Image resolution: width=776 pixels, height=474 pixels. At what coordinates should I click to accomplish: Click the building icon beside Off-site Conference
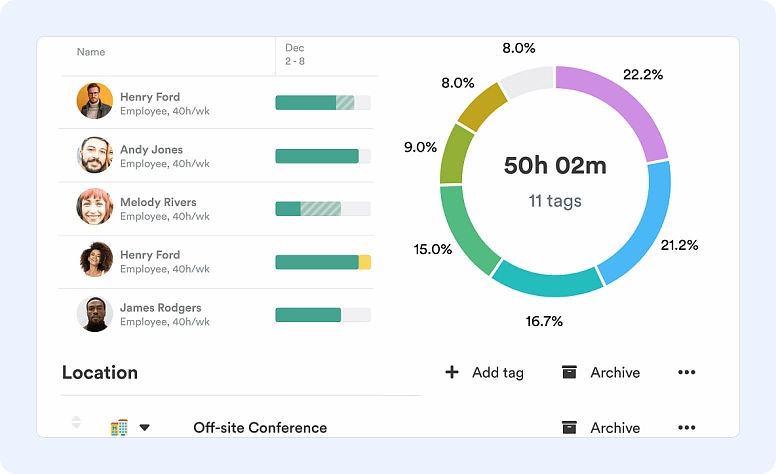click(x=119, y=427)
